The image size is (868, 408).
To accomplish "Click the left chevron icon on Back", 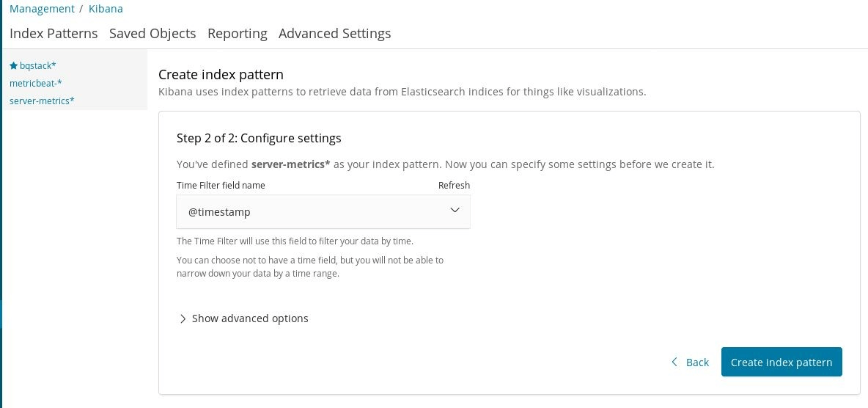I will (x=674, y=362).
